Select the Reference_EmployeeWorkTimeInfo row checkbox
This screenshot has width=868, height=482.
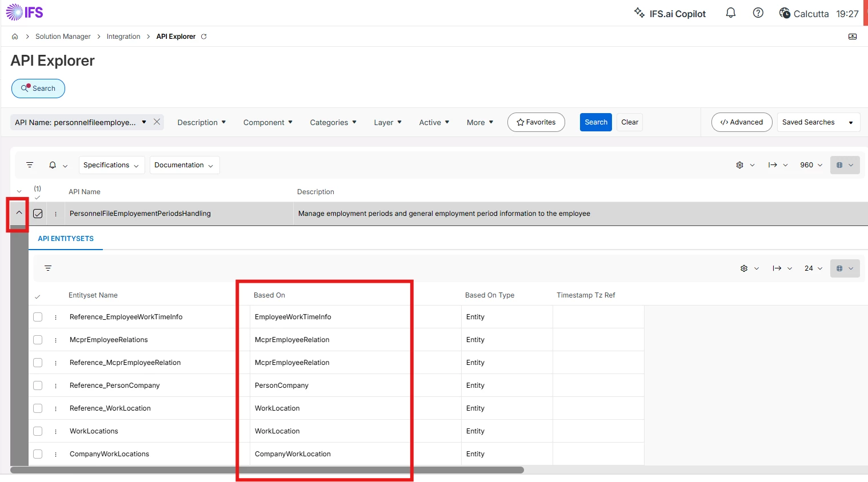tap(38, 317)
